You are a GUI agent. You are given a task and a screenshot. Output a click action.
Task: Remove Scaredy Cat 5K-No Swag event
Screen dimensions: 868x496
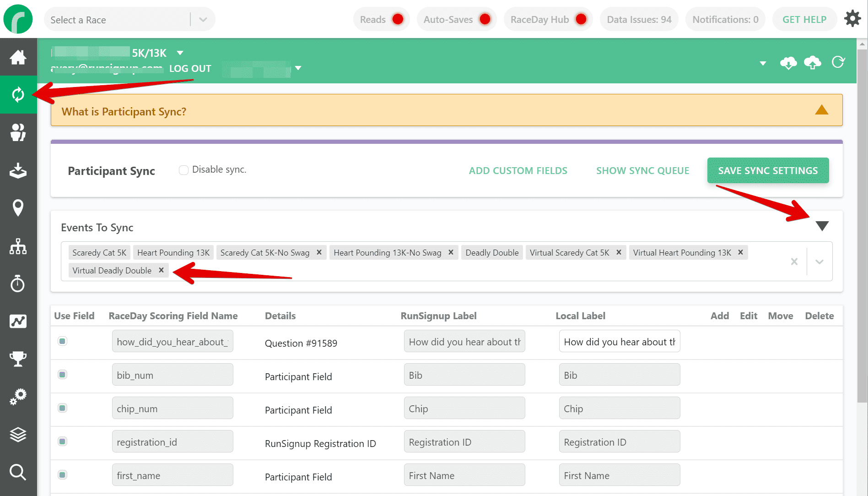pos(319,252)
